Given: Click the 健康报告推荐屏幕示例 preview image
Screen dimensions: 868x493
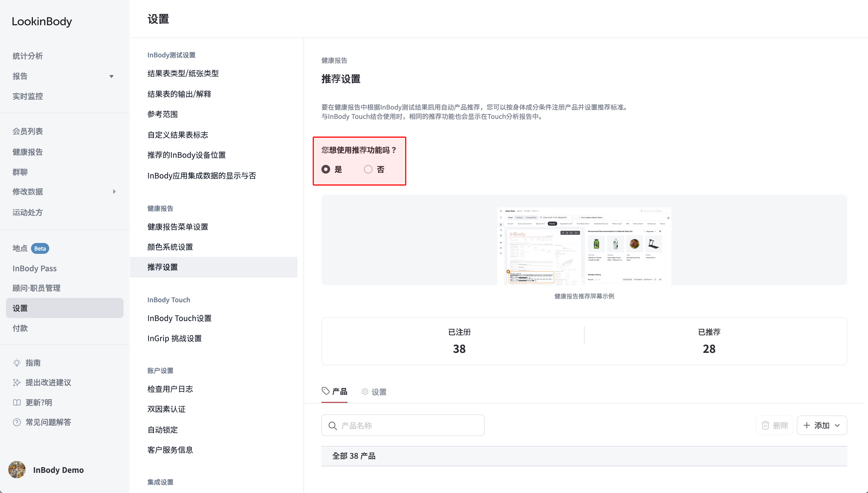Looking at the screenshot, I should point(584,246).
